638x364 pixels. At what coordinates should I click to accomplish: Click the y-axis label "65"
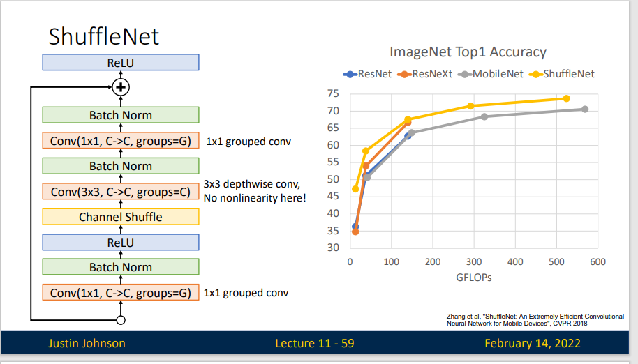pyautogui.click(x=333, y=128)
